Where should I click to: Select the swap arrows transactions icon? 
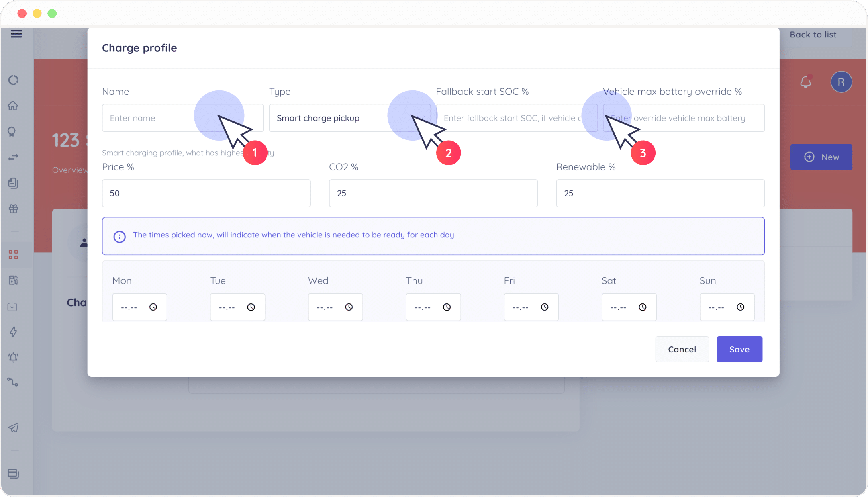[14, 157]
